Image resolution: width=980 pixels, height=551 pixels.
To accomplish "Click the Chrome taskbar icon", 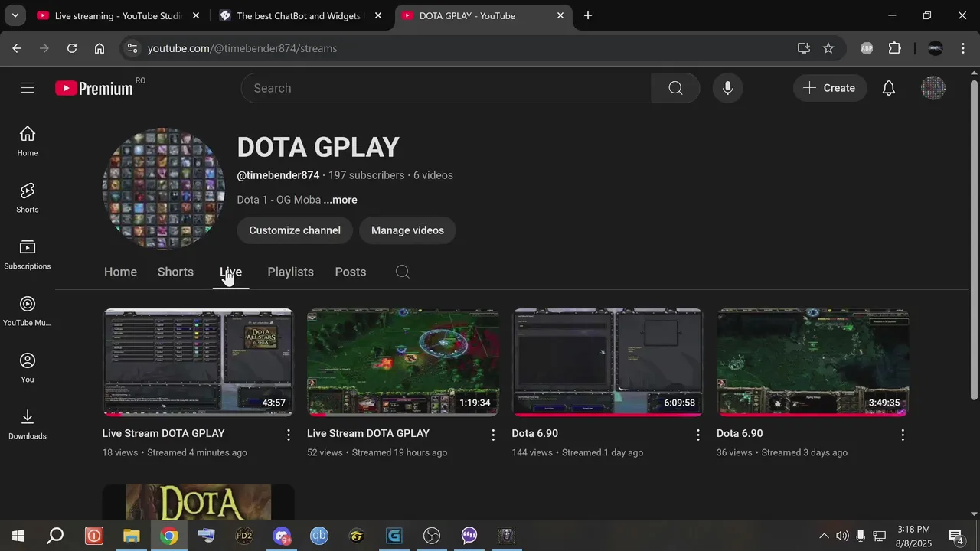I will [169, 536].
